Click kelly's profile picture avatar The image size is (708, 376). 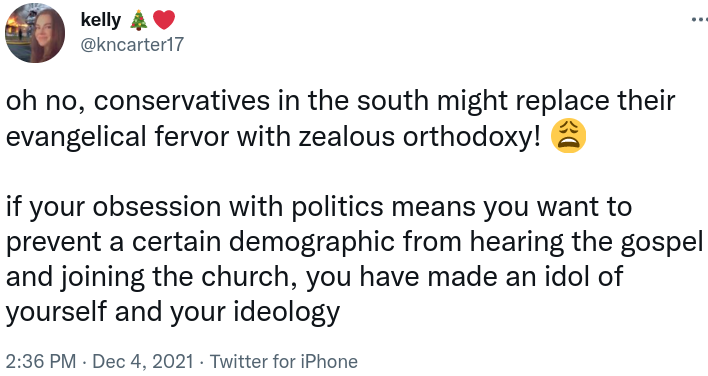[x=35, y=33]
